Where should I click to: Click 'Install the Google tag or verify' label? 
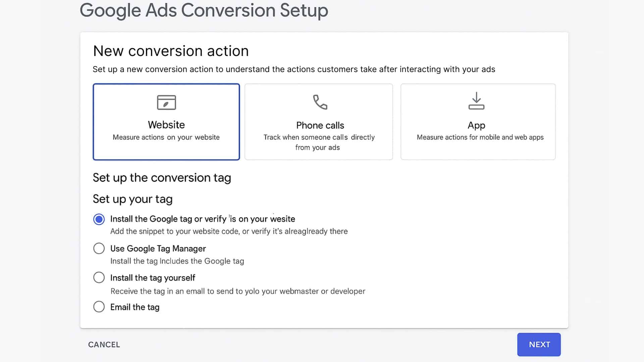pos(203,219)
